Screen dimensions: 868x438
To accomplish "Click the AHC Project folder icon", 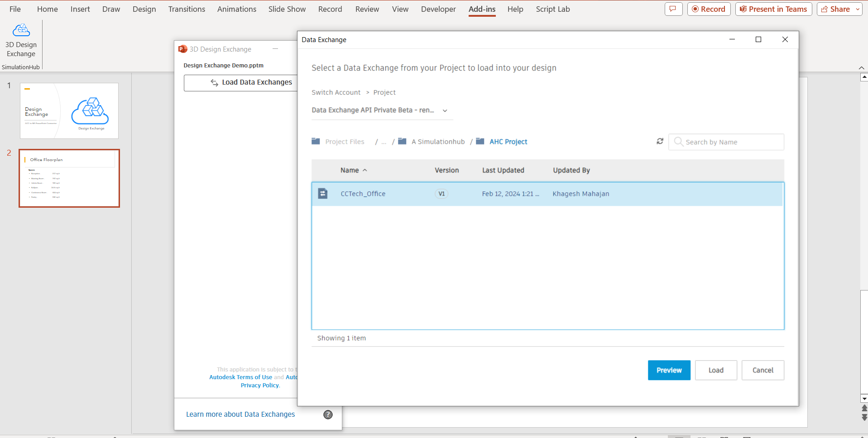I will [x=480, y=142].
